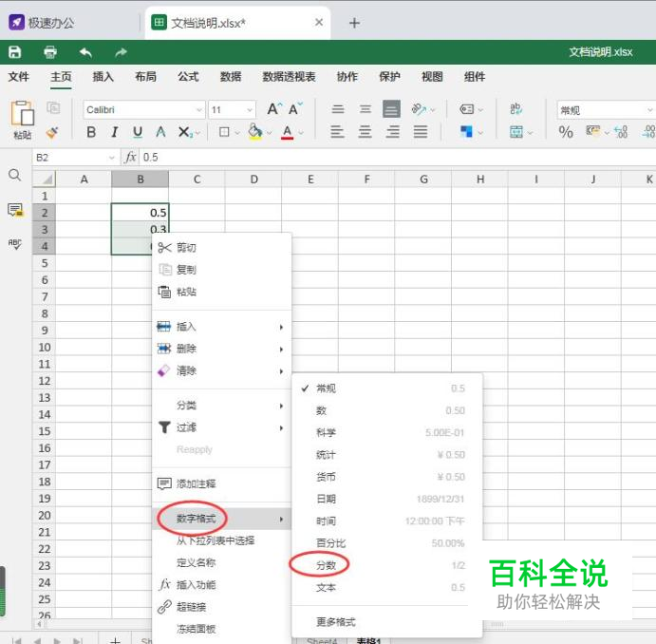Choose 剪切 from the context menu
Viewport: 656px width, 644px height.
[x=221, y=248]
